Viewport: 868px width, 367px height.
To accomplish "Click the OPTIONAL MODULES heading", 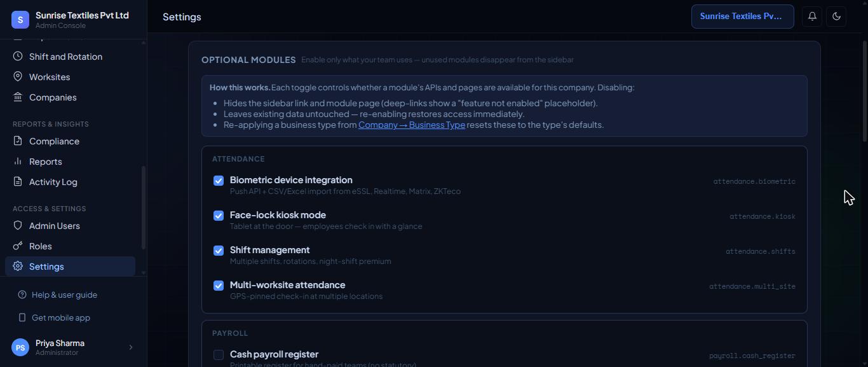I will pyautogui.click(x=248, y=60).
